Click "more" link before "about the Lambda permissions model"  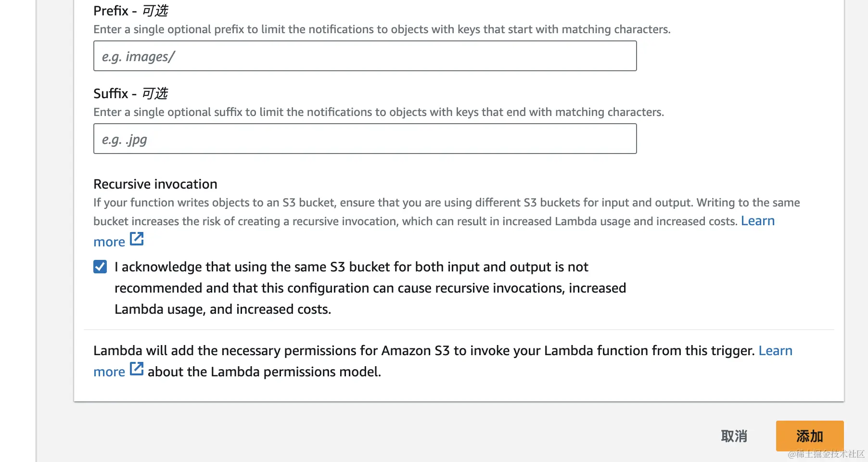pyautogui.click(x=109, y=372)
